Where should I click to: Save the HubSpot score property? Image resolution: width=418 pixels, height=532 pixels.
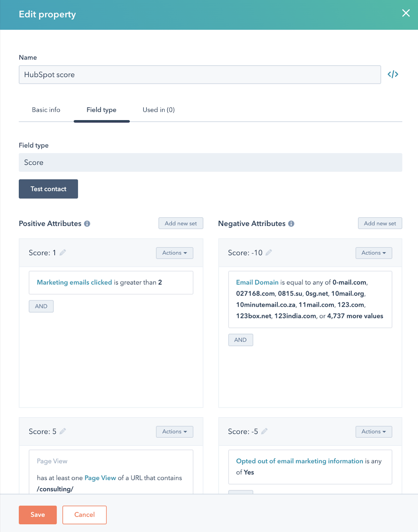[x=37, y=515]
